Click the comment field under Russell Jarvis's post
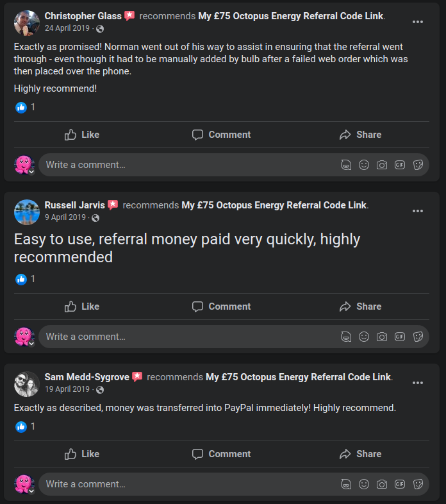The height and width of the screenshot is (504, 446). (x=186, y=337)
